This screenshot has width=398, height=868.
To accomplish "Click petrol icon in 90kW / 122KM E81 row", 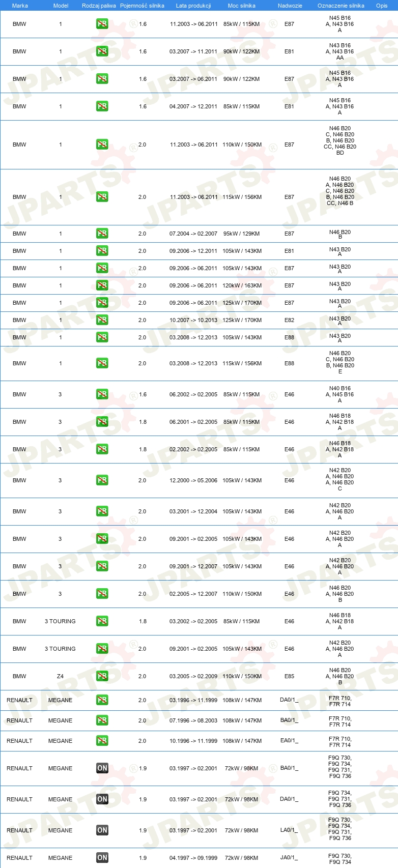I will 102,51.
